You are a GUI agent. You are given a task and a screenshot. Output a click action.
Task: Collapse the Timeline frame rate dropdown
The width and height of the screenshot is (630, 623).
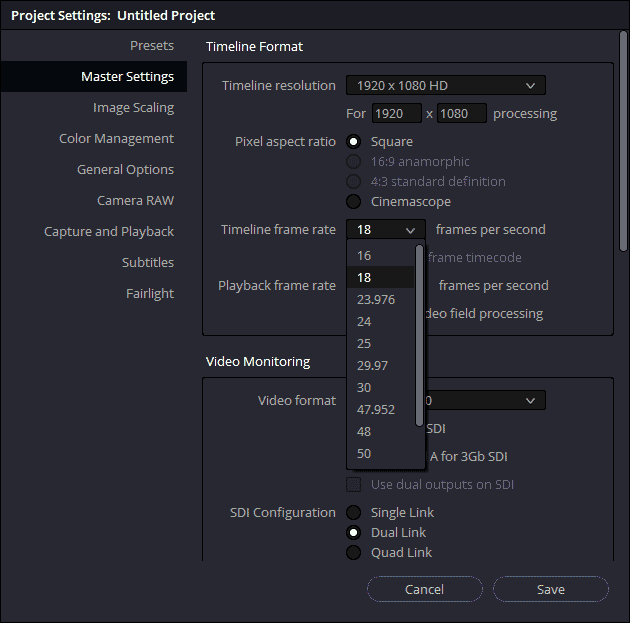pyautogui.click(x=386, y=229)
